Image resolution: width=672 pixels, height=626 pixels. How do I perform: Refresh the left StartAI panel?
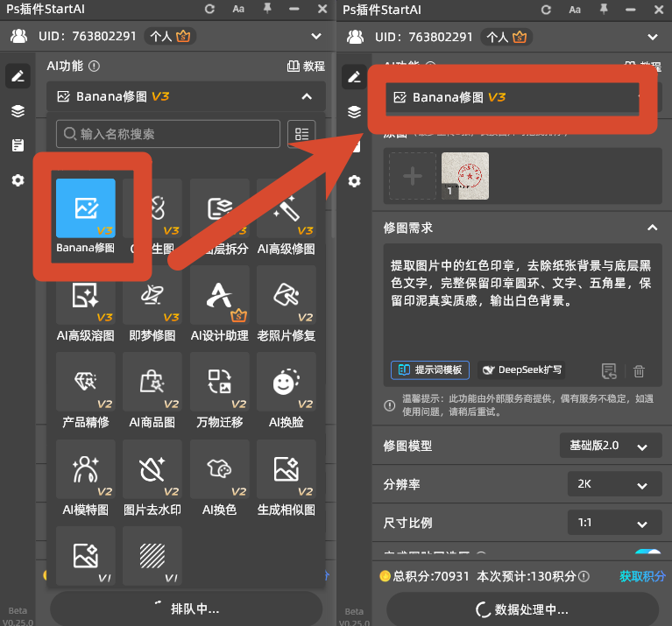[x=209, y=9]
